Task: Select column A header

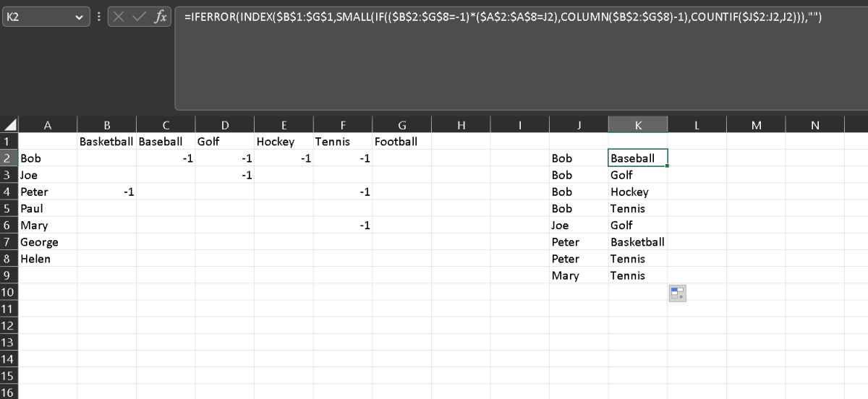Action: [48, 125]
